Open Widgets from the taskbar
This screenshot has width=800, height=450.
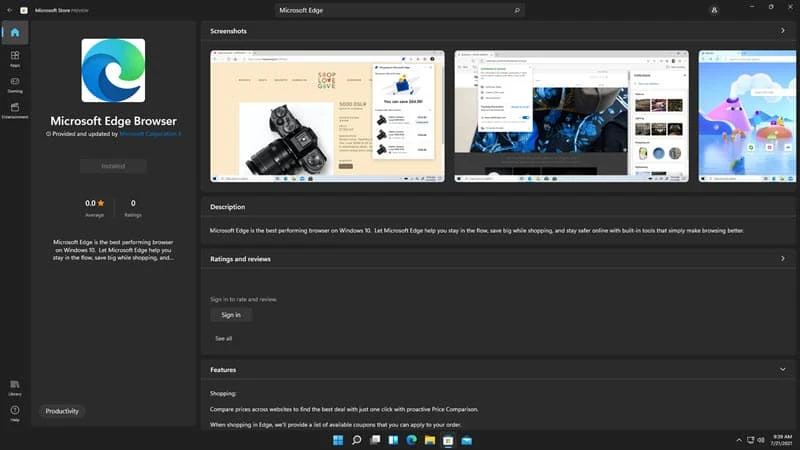click(x=393, y=440)
